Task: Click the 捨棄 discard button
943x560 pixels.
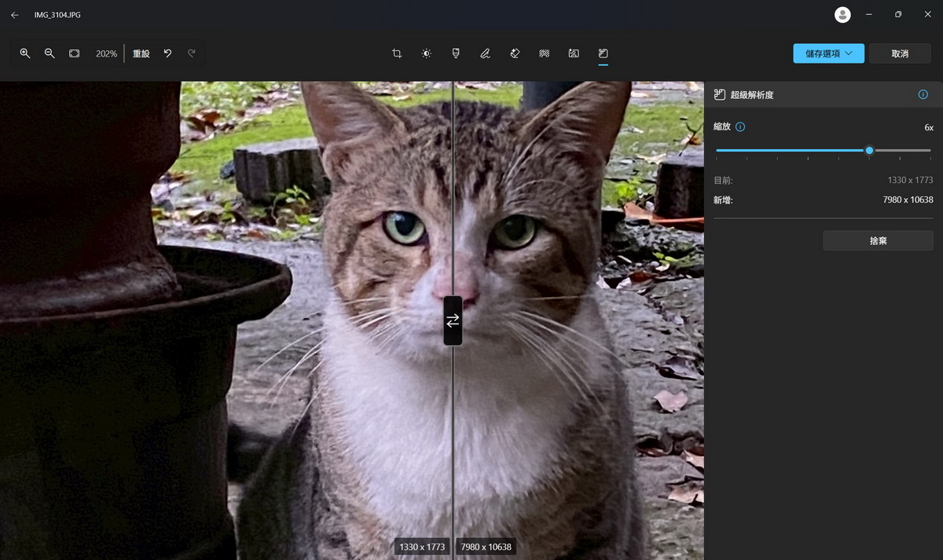Action: click(878, 240)
